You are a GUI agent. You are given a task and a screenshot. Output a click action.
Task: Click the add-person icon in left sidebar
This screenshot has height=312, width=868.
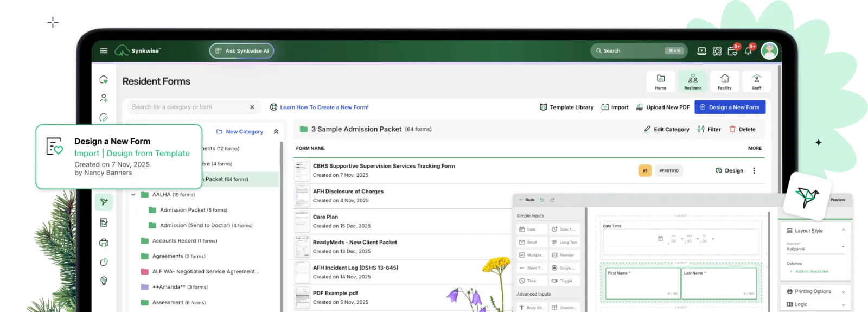[104, 98]
